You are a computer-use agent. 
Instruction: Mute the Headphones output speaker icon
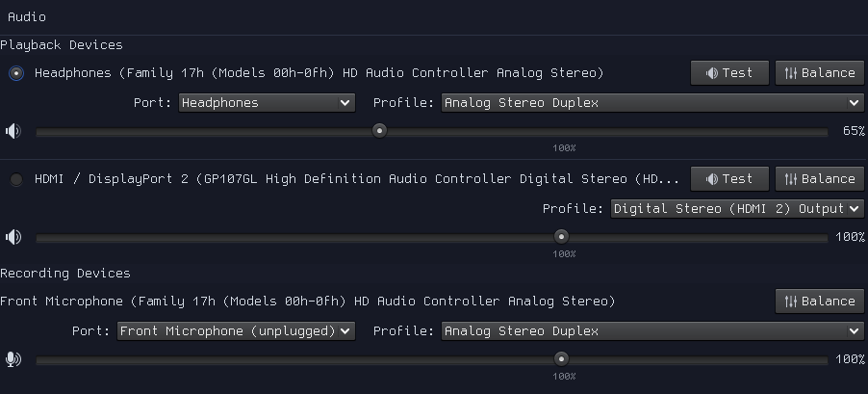coord(13,131)
